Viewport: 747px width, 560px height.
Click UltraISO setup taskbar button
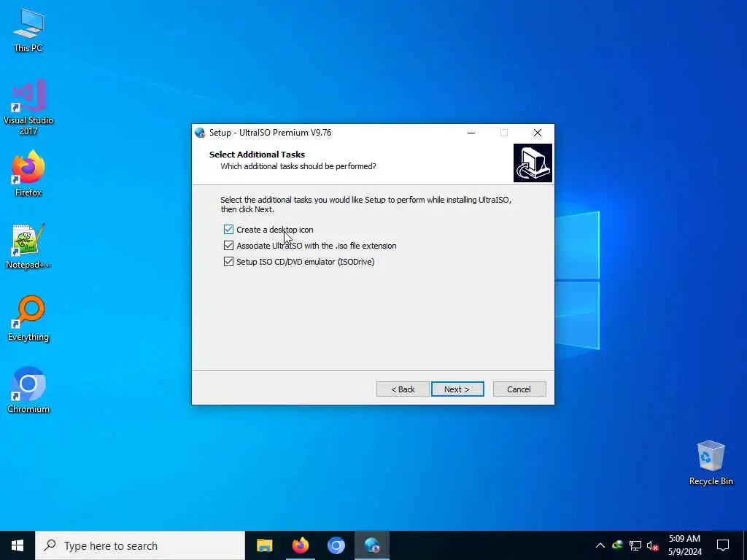[371, 545]
